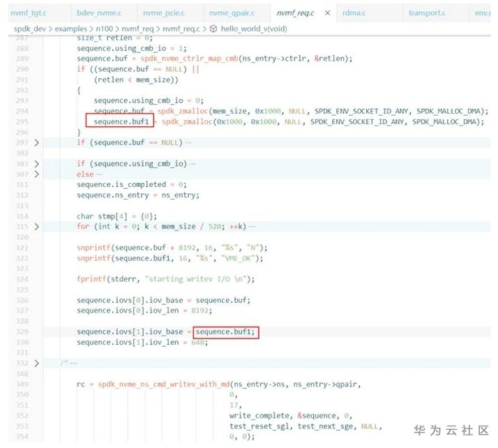The image size is (498, 448).
Task: Click fprintf on line 324
Action: point(91,279)
